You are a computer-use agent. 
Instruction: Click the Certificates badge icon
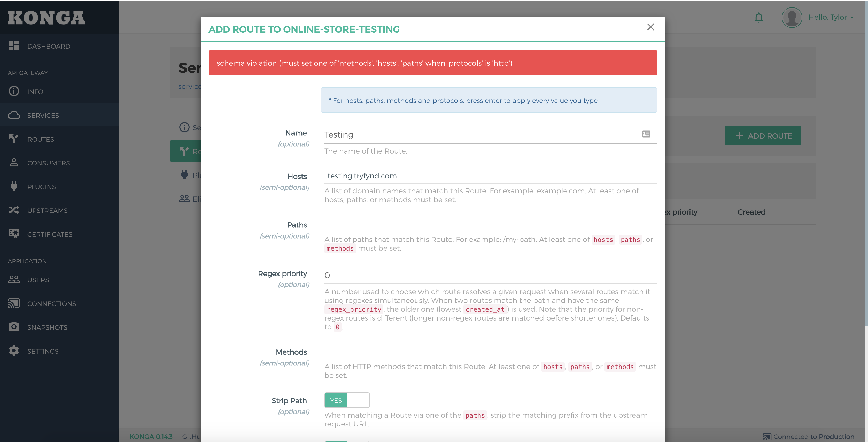14,234
